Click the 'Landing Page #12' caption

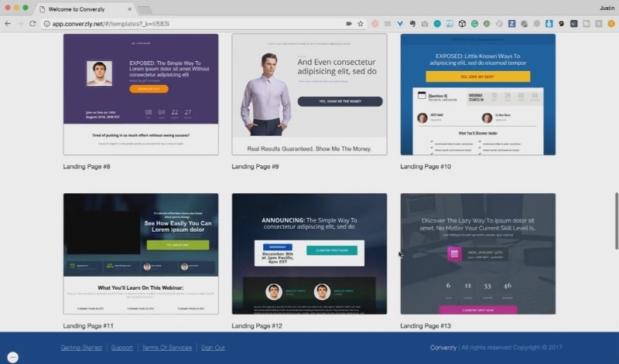pyautogui.click(x=257, y=326)
